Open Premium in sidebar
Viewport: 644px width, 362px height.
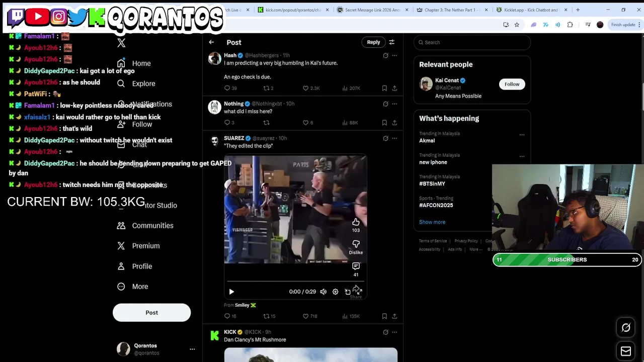[x=138, y=246]
